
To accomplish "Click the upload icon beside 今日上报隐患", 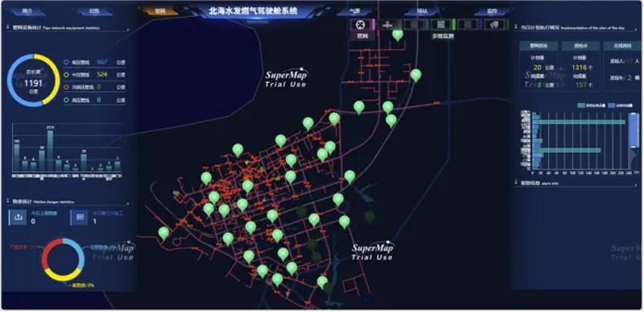I will click(x=18, y=217).
